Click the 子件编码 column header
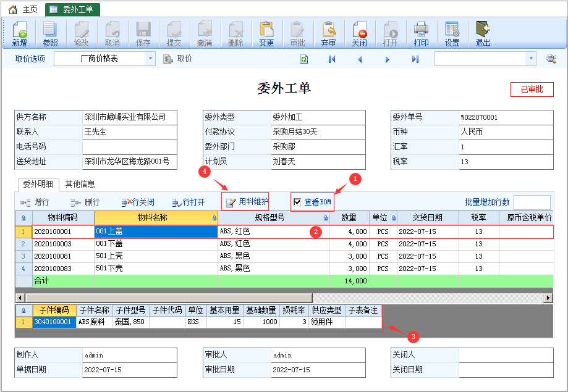This screenshot has width=568, height=392. [54, 311]
